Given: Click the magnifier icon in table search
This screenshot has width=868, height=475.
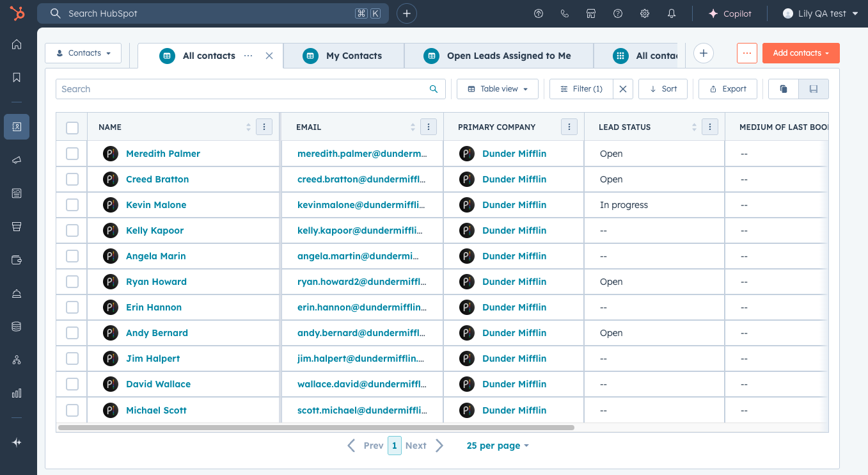Looking at the screenshot, I should click(x=434, y=89).
